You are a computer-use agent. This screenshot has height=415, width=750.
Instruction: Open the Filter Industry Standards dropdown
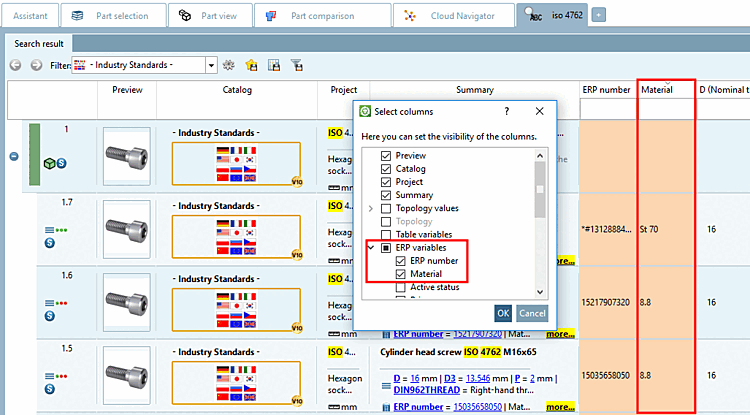211,66
